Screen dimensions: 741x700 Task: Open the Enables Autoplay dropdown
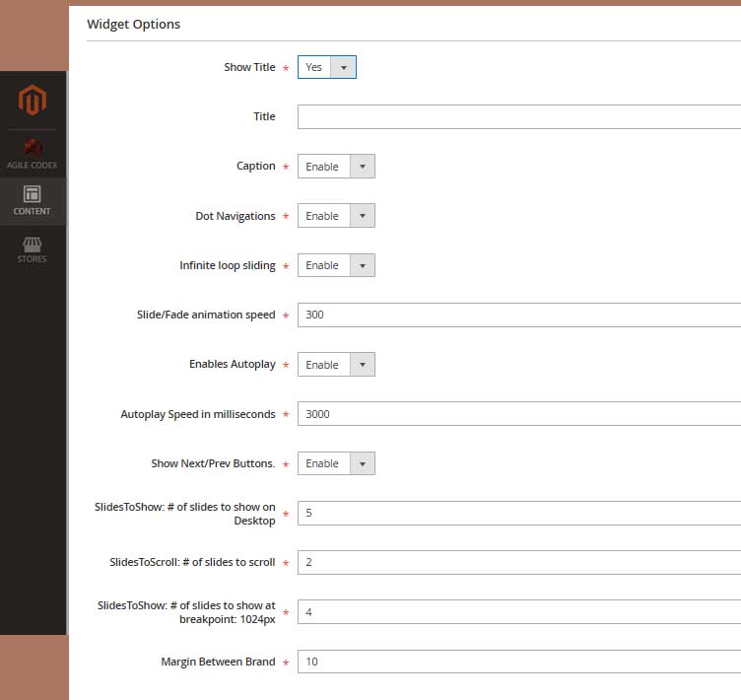tap(336, 365)
